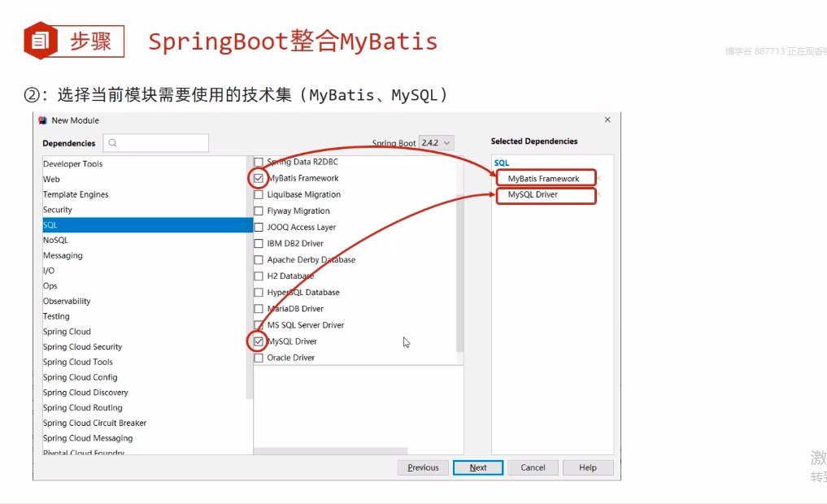Click the SQL group header in Selected Dependencies
The image size is (827, 504).
[502, 163]
